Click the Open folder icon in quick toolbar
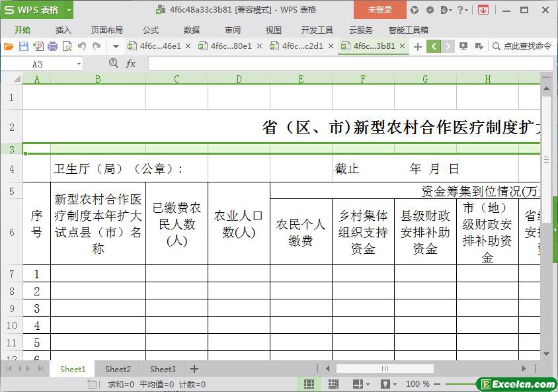The width and height of the screenshot is (558, 392). (x=9, y=46)
